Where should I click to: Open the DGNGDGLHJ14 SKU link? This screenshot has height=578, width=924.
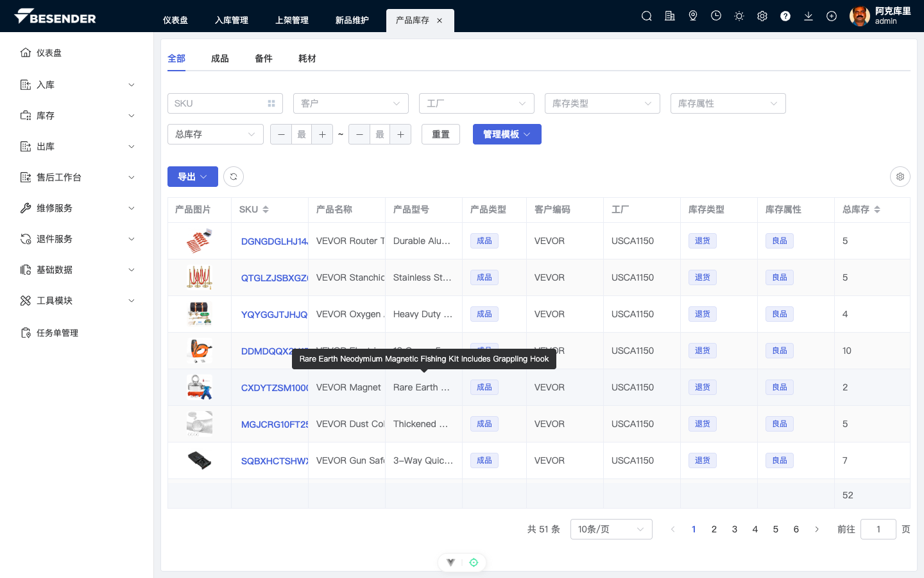[275, 241]
